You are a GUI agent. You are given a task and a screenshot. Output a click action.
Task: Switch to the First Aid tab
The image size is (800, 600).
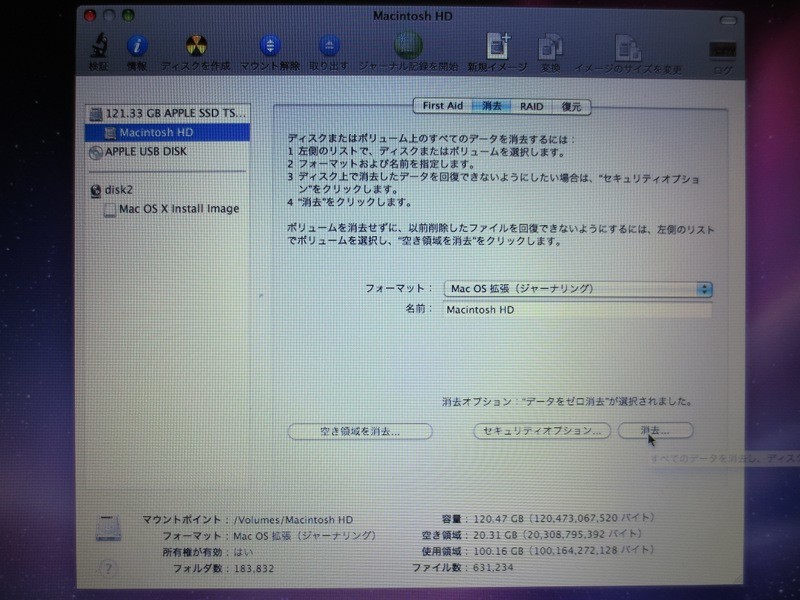click(443, 106)
